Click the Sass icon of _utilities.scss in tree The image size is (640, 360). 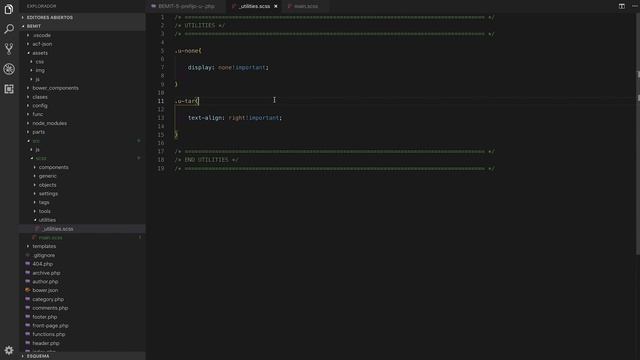[38, 229]
